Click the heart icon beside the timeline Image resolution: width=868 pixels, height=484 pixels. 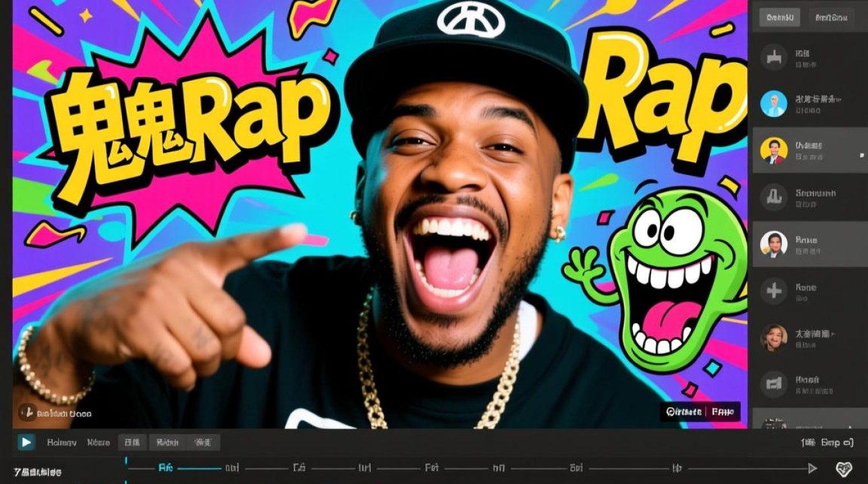click(844, 469)
